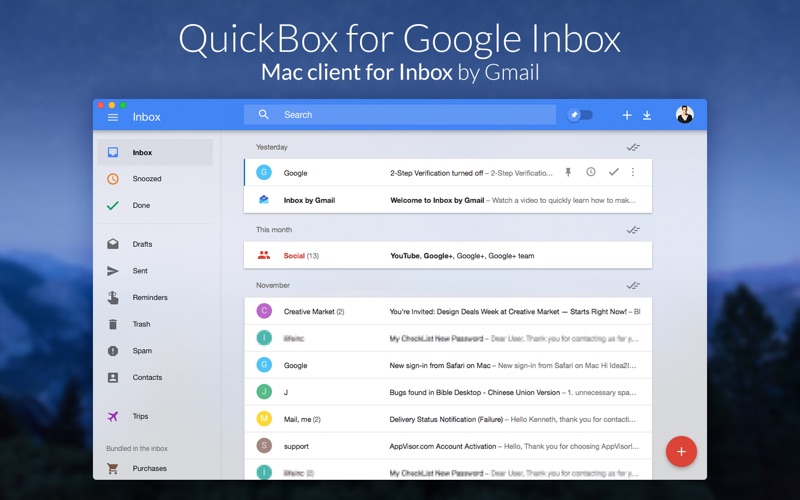The height and width of the screenshot is (500, 800).
Task: Click the purple C Creative Market avatar
Action: pos(264,311)
